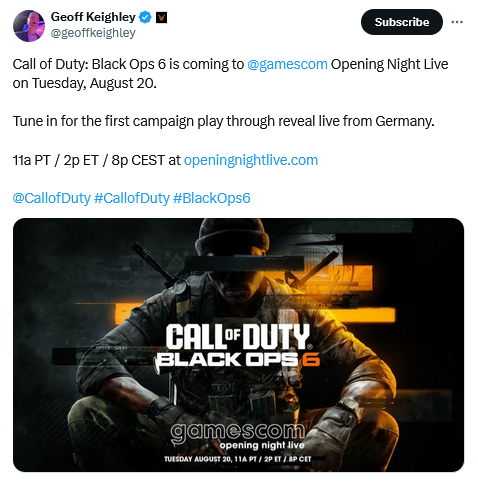Open the @CallofDuty mention
The image size is (478, 485).
pyautogui.click(x=52, y=198)
